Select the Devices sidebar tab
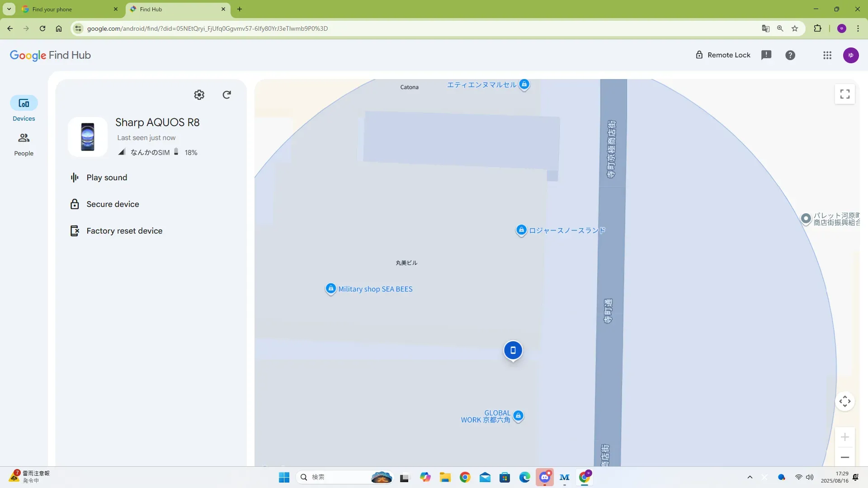 pos(24,108)
